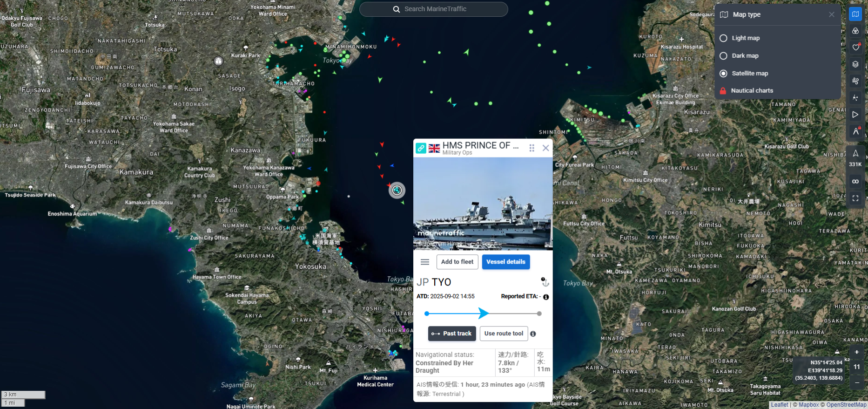Click '1 hour, 23 minutes ago' AIS text
This screenshot has width=868, height=409.
pos(492,385)
